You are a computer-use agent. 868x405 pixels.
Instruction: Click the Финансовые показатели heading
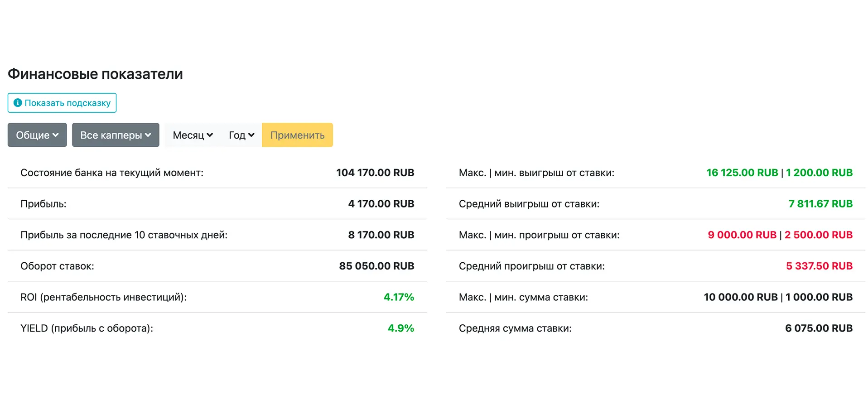(x=95, y=74)
